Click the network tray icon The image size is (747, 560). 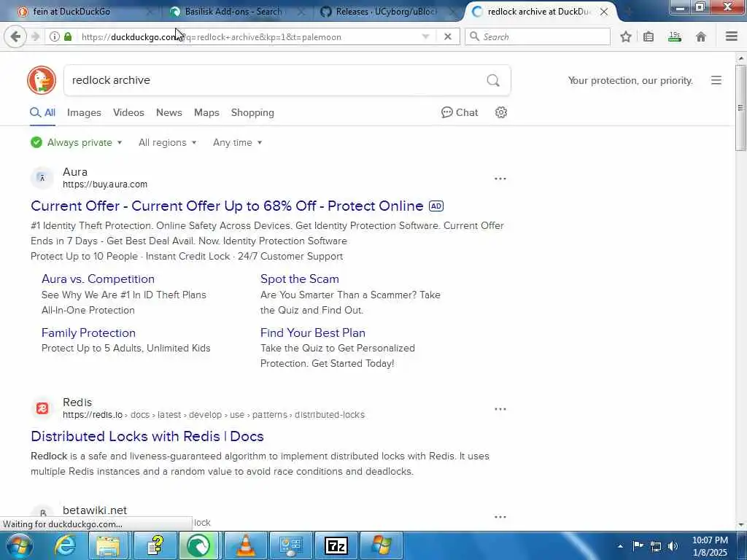[x=656, y=546]
